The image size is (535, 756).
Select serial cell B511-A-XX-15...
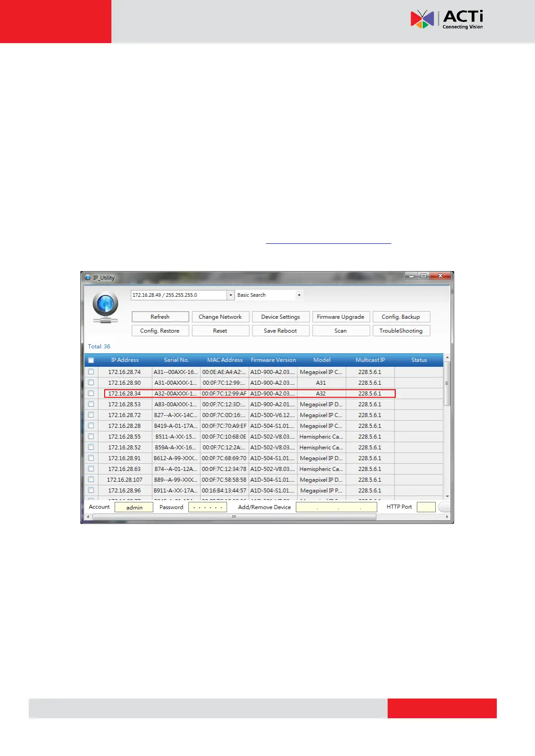click(x=176, y=437)
